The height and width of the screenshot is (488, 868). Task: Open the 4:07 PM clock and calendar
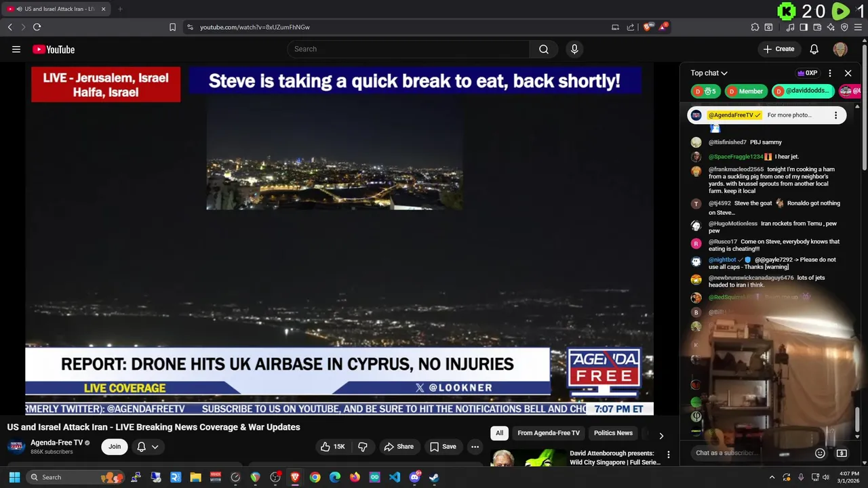pyautogui.click(x=849, y=477)
